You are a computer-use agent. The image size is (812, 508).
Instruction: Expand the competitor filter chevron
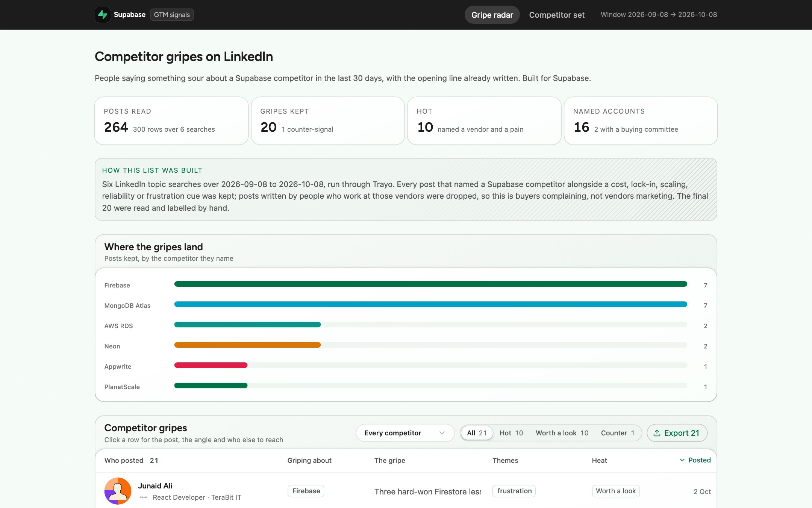click(442, 433)
